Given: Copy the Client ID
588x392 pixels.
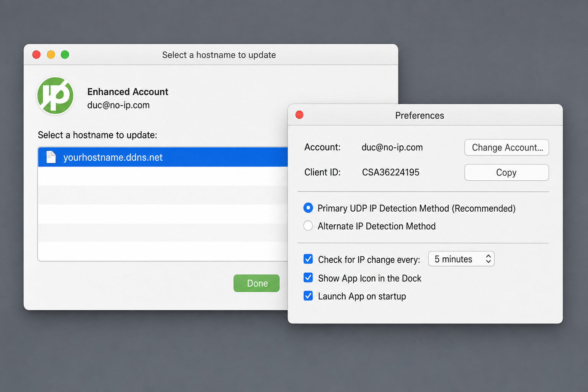Looking at the screenshot, I should [x=506, y=173].
